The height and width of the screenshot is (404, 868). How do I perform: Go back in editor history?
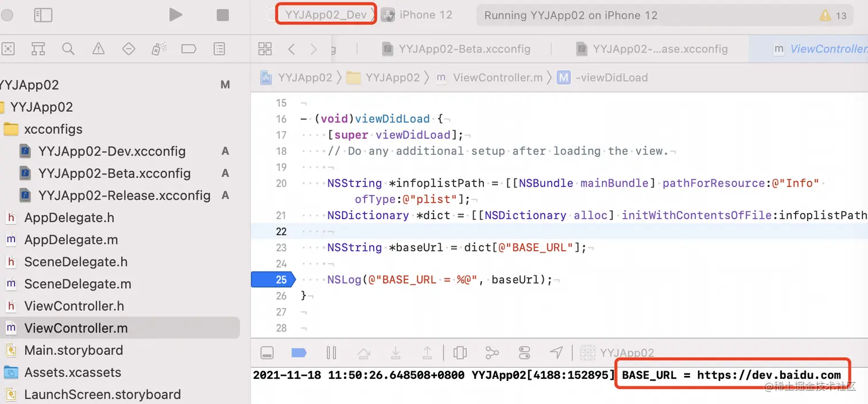(292, 49)
